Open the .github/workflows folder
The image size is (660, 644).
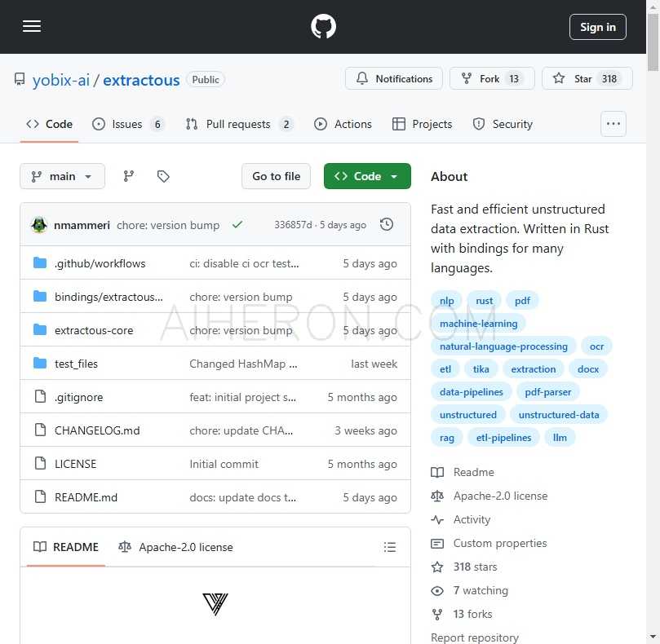(100, 264)
